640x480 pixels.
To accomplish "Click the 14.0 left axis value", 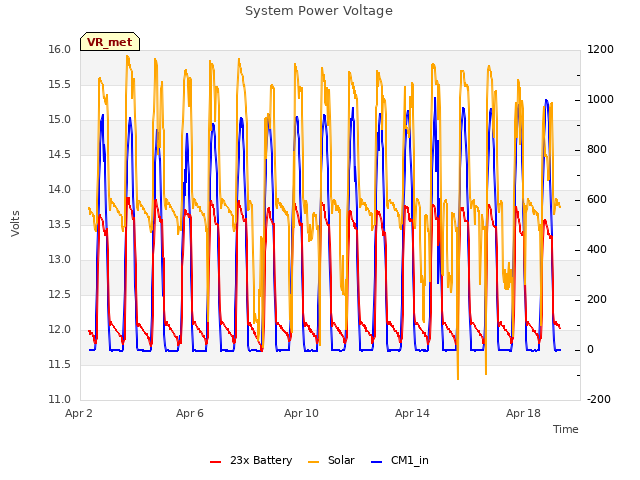I will pos(60,189).
